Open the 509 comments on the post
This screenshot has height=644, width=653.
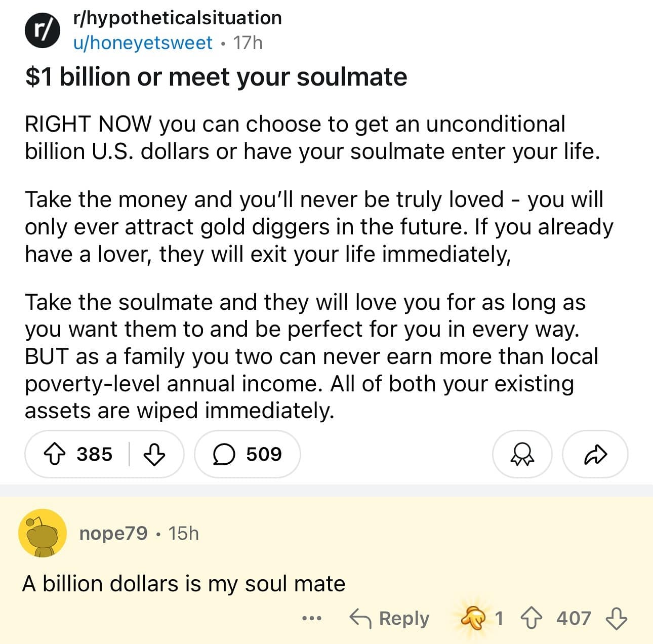tap(247, 454)
